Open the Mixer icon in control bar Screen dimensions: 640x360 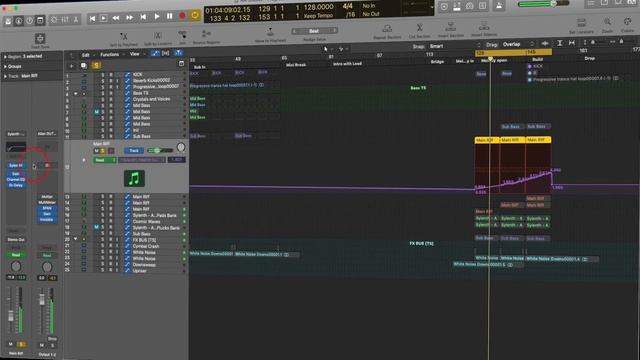65,20
